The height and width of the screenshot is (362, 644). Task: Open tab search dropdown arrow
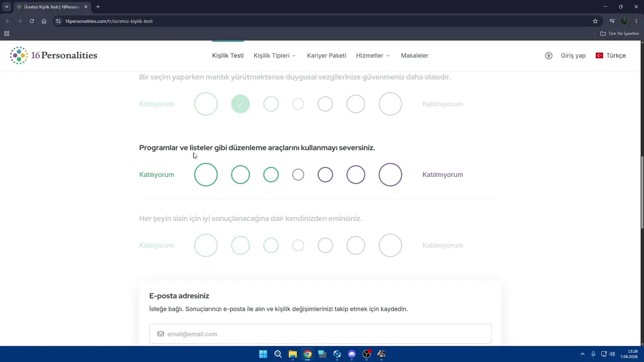7,7
